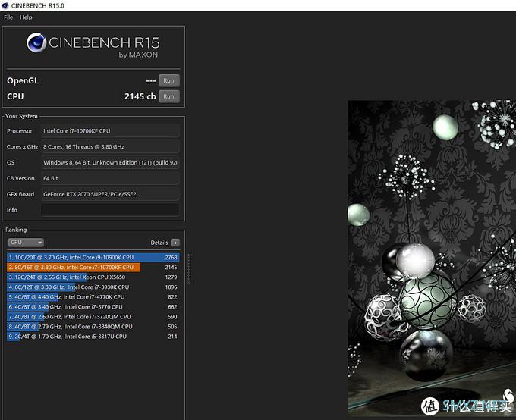Click the Details arrow button
The height and width of the screenshot is (420, 516).
175,243
